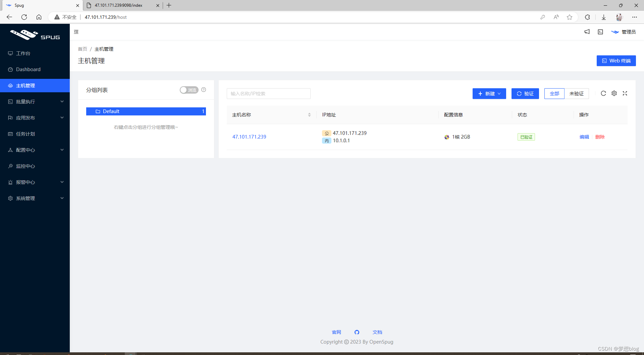
Task: Close the 47.101.171.239:9098/index tab
Action: pos(158,5)
